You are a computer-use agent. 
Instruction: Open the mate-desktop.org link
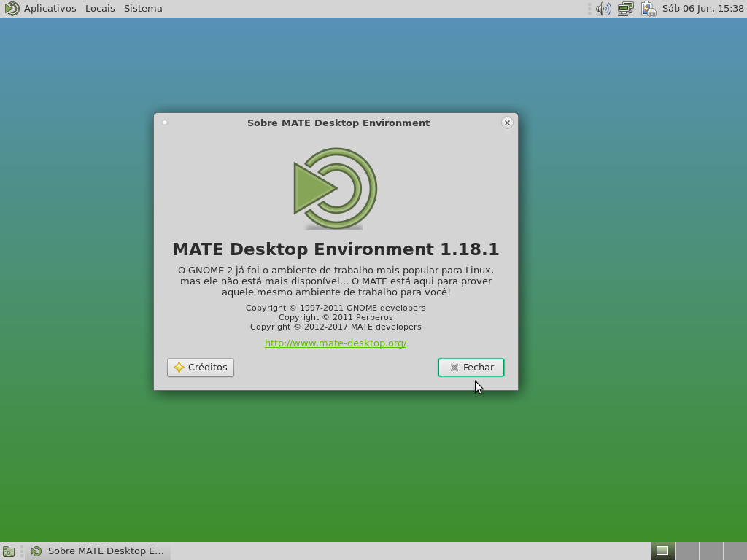[x=336, y=343]
